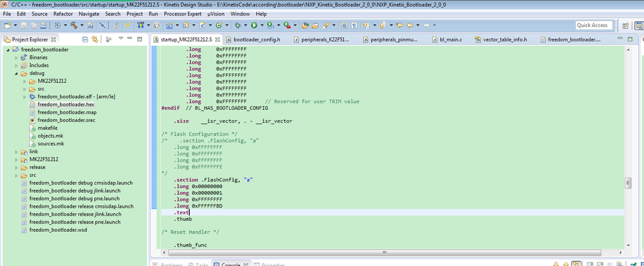
Task: Run the program with green play icon
Action: click(254, 25)
